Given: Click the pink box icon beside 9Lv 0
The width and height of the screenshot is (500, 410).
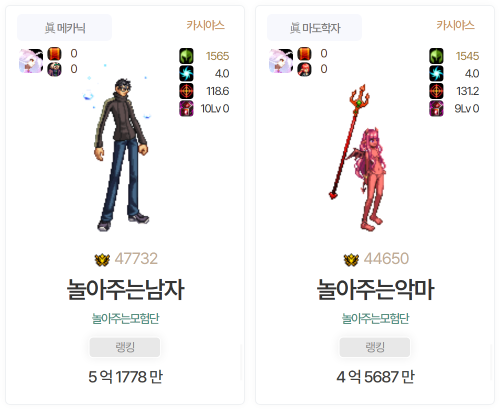Looking at the screenshot, I should (x=436, y=108).
